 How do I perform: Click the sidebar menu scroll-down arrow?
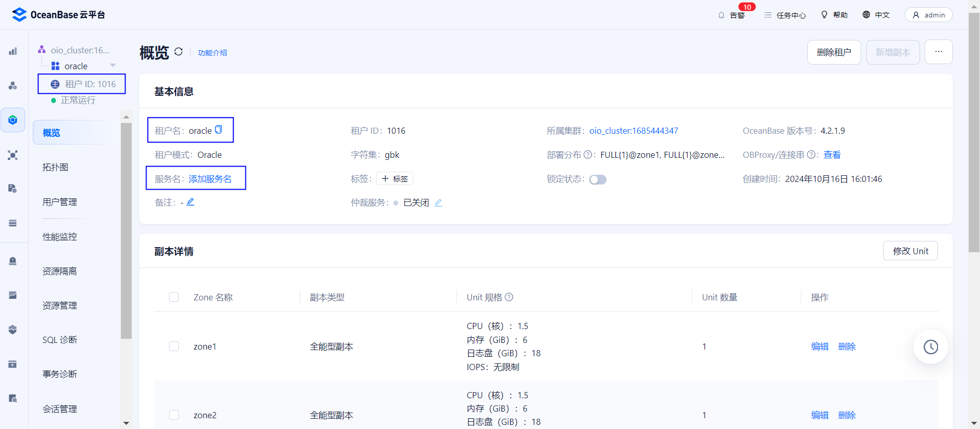point(126,423)
